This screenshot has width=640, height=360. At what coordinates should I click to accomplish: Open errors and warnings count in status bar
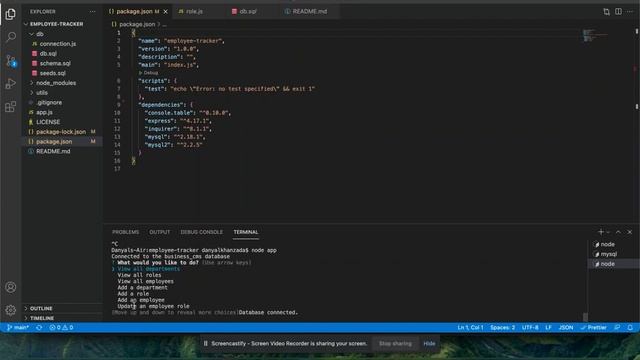61,327
